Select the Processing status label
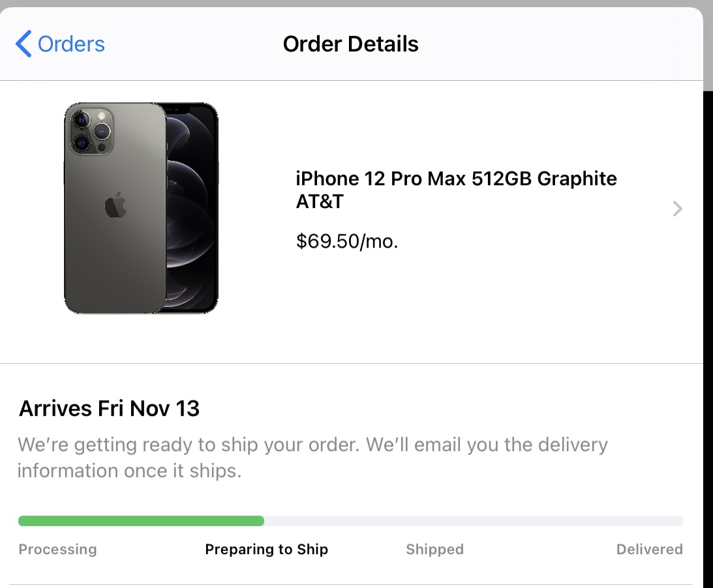 [x=58, y=549]
